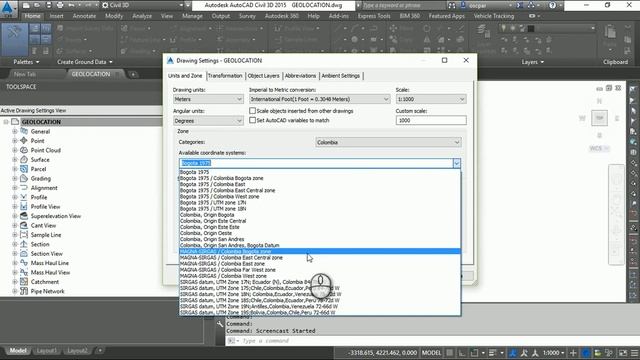Click the Pipe Network icon in tree

pos(24,291)
